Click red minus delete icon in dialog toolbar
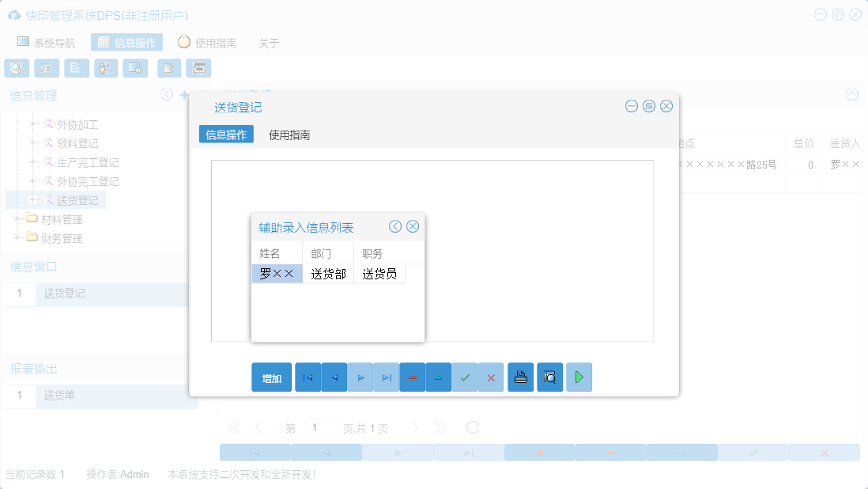Image resolution: width=868 pixels, height=489 pixels. pos(413,377)
